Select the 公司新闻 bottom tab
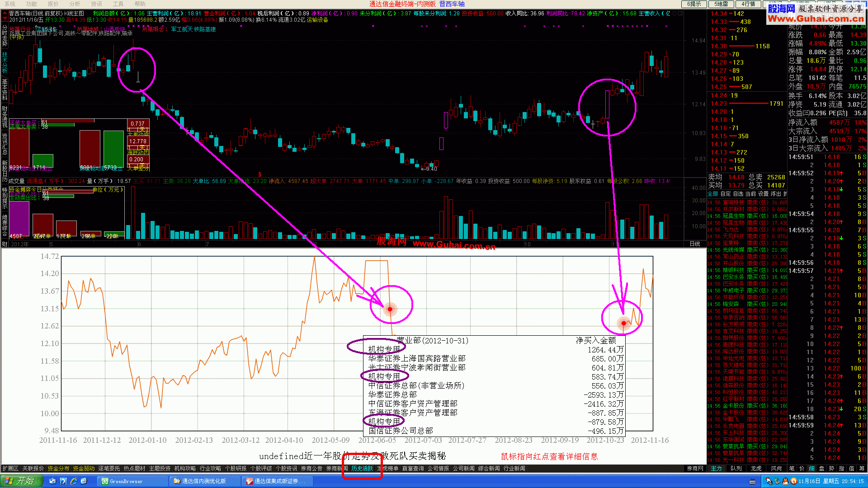The image size is (868, 488). (x=463, y=469)
